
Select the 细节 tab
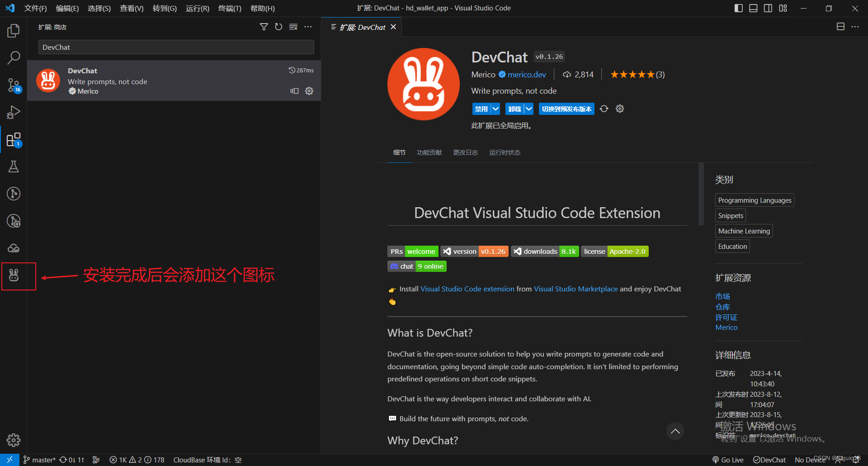pos(399,152)
